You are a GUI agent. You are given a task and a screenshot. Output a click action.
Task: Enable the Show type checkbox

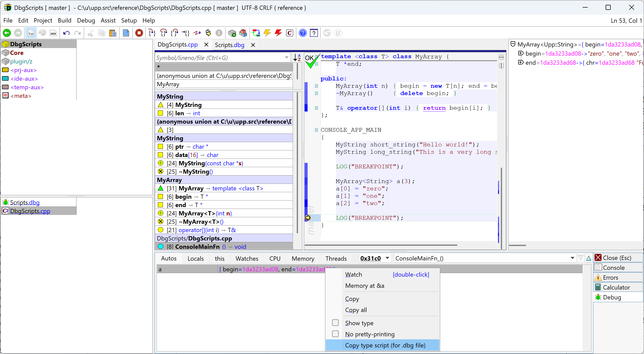tap(335, 323)
